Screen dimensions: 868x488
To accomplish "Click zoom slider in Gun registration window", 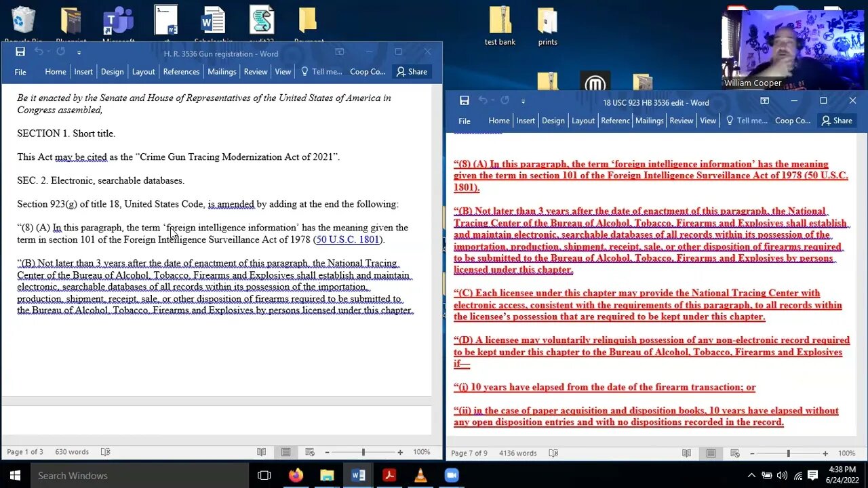I will (x=363, y=452).
